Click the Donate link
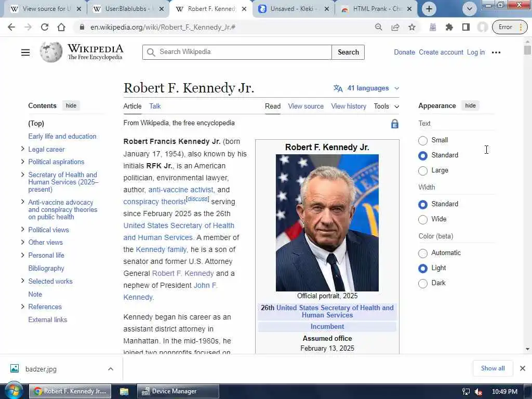 click(x=404, y=52)
